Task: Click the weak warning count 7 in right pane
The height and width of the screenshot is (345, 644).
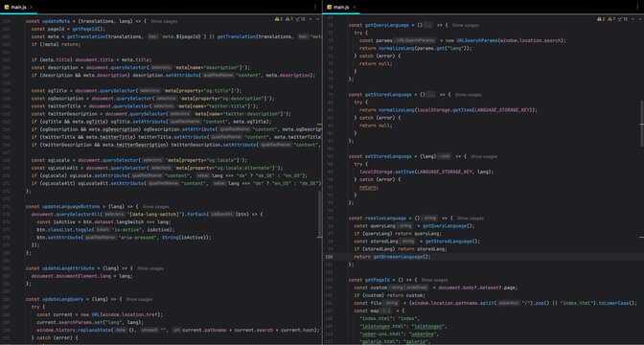Action: click(612, 19)
